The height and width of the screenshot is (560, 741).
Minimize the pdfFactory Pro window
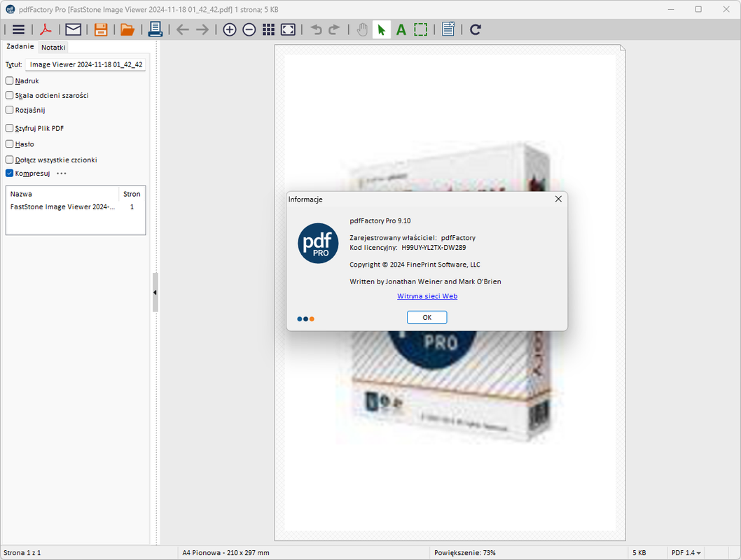(671, 9)
